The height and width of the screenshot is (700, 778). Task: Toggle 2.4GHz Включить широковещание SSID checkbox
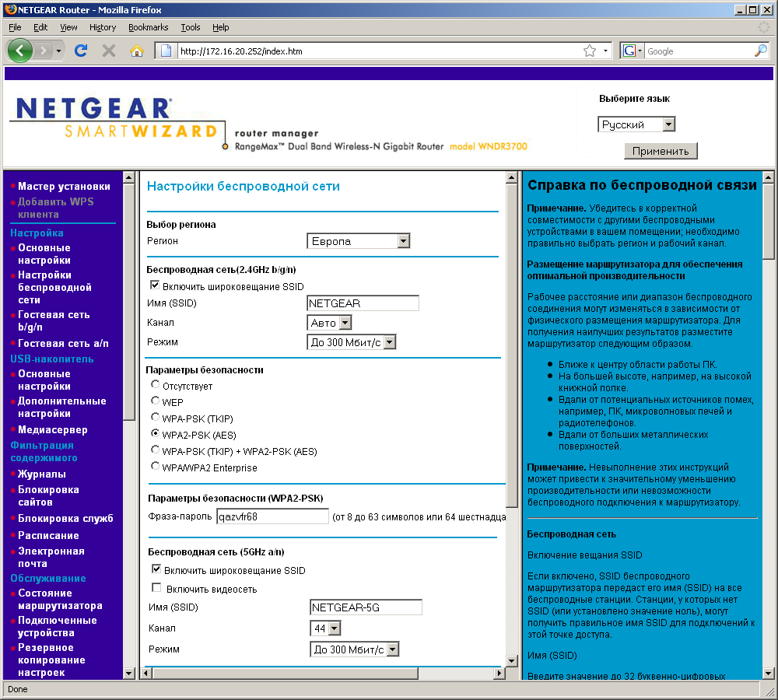click(155, 285)
